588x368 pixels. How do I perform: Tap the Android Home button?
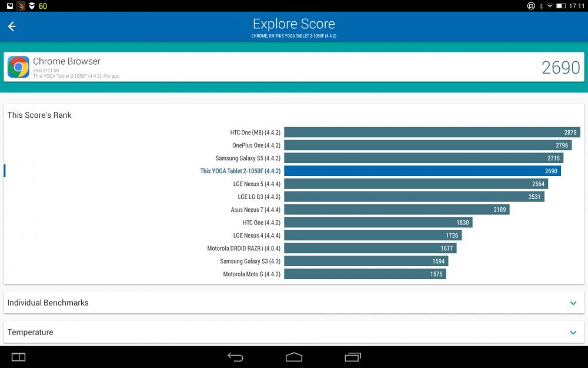(x=294, y=357)
